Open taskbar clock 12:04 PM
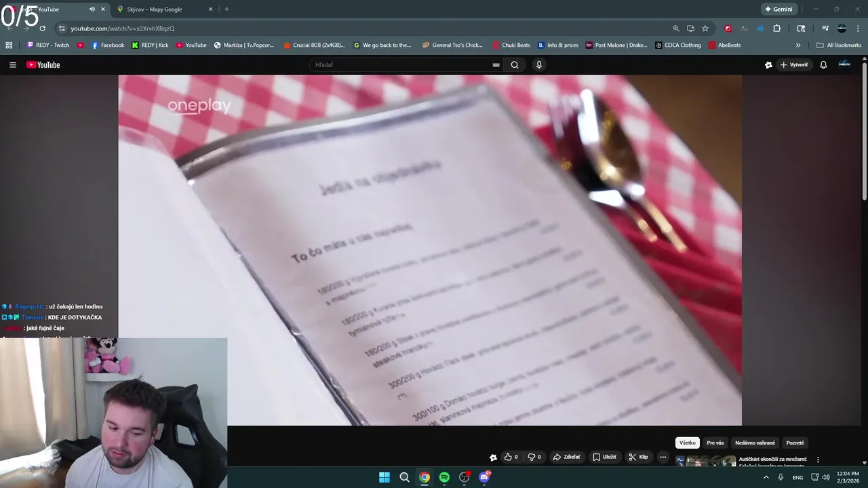 click(x=848, y=477)
